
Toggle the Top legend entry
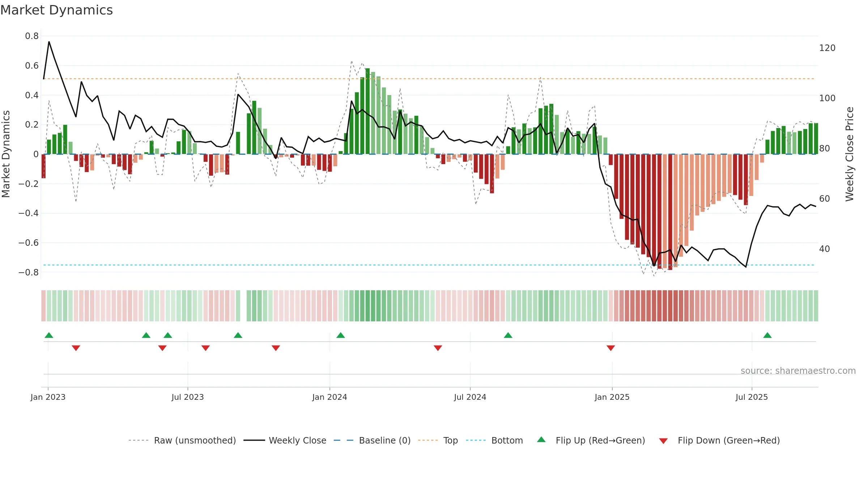point(438,440)
